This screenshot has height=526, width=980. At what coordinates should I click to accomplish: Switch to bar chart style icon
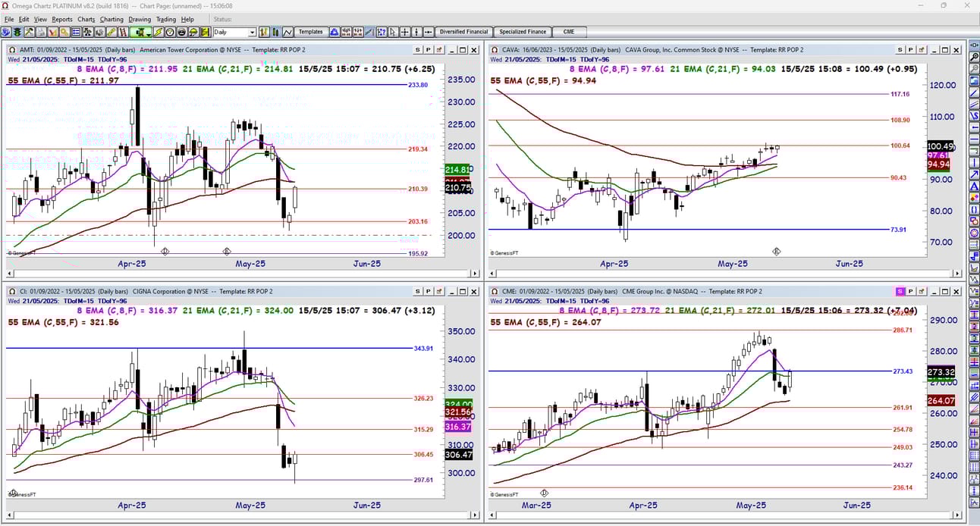point(264,32)
